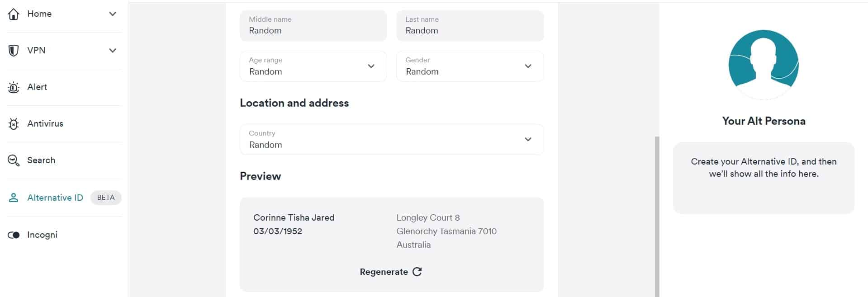Click the Incogni toggle-shaped icon
868x297 pixels.
click(x=14, y=235)
